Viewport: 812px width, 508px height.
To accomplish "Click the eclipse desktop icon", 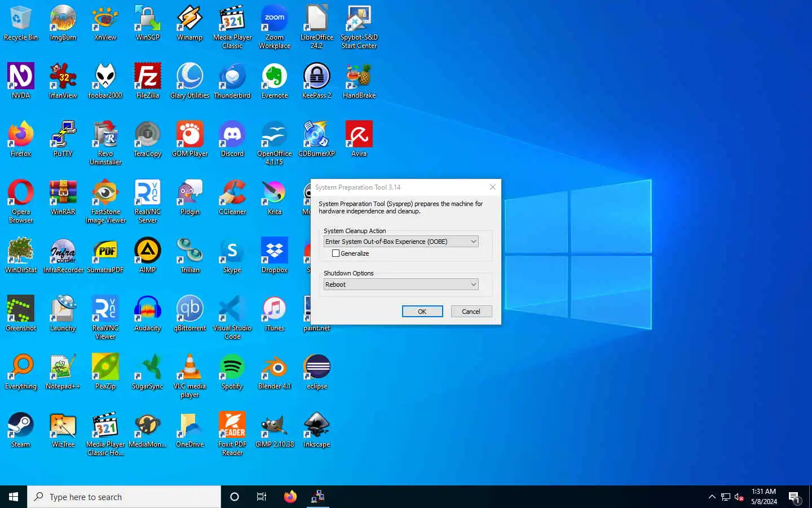I will (317, 373).
